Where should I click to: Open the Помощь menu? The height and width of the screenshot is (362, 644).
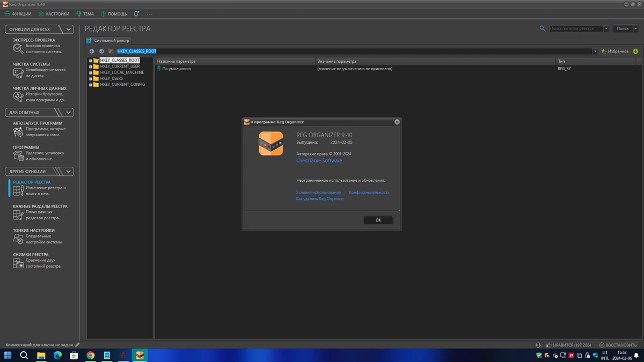coord(114,14)
